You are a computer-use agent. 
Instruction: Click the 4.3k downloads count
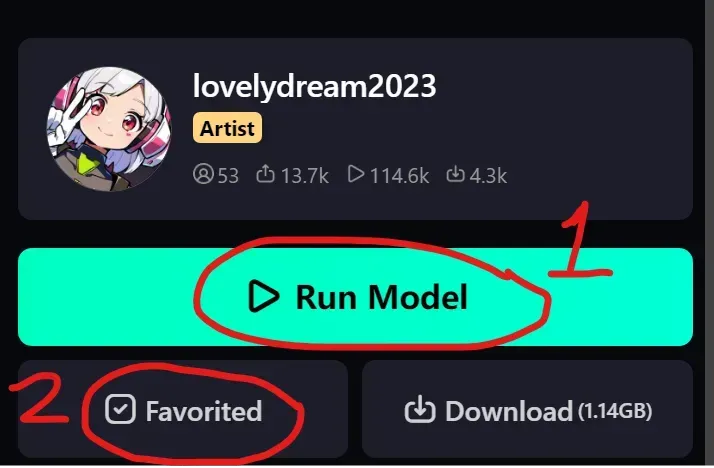tap(488, 176)
